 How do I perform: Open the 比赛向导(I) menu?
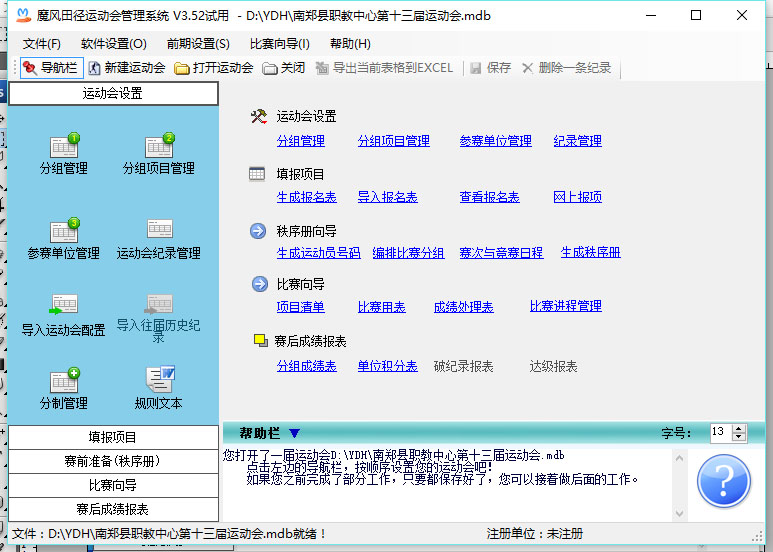coord(280,44)
